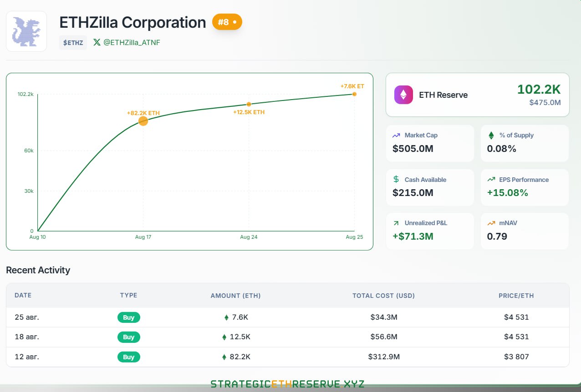Click the $3 807 price cell
This screenshot has width=581, height=392.
[x=516, y=357]
